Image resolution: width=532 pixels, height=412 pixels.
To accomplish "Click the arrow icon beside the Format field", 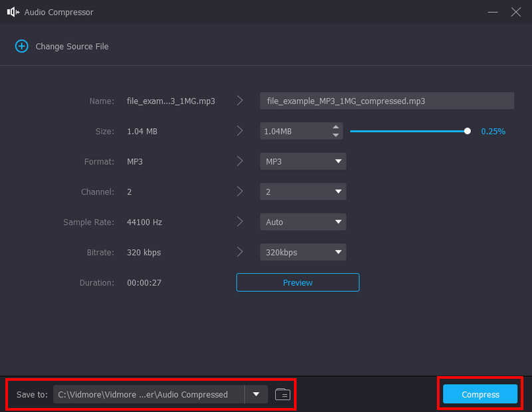I will pyautogui.click(x=240, y=161).
